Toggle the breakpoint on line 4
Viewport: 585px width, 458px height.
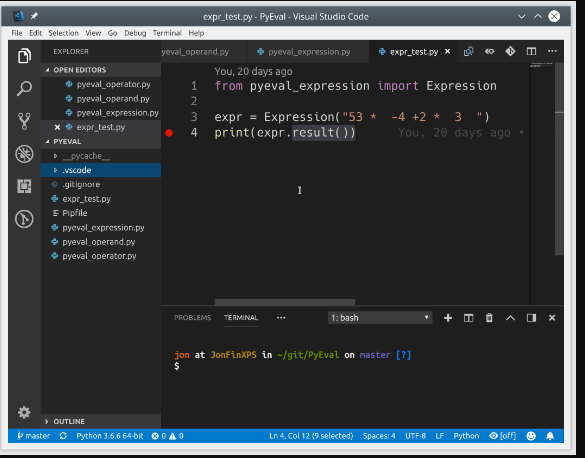(169, 133)
